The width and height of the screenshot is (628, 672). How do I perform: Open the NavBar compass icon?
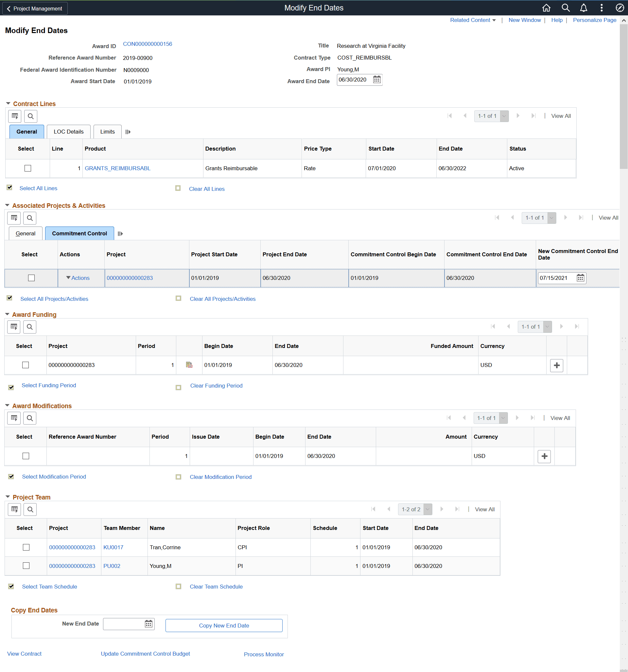pos(619,8)
